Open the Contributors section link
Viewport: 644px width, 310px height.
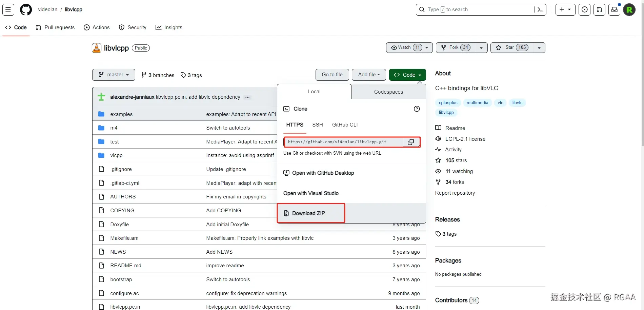pos(457,300)
